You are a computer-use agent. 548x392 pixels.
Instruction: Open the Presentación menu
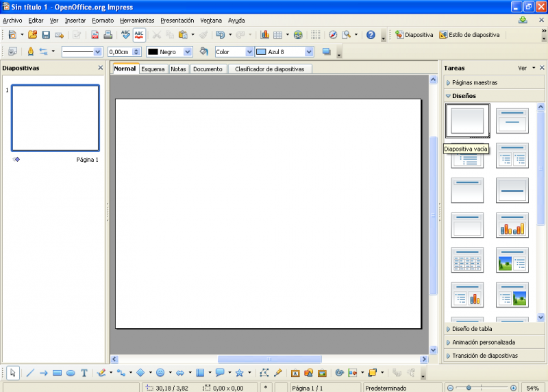[177, 21]
